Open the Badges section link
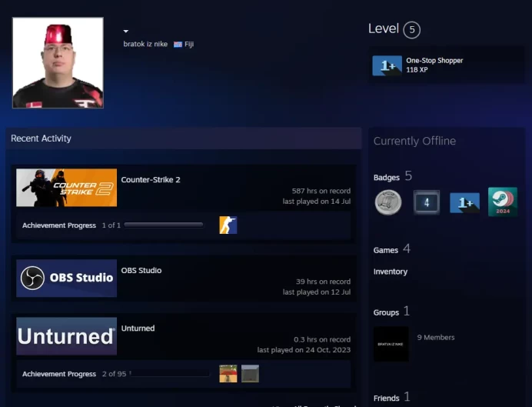532x407 pixels. (387, 178)
